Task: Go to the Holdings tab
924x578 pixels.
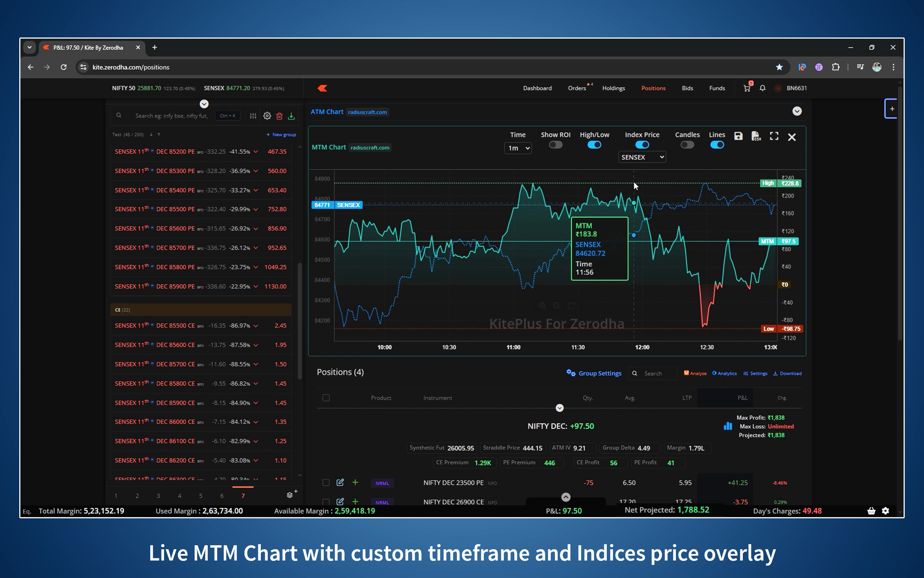Action: click(x=613, y=88)
